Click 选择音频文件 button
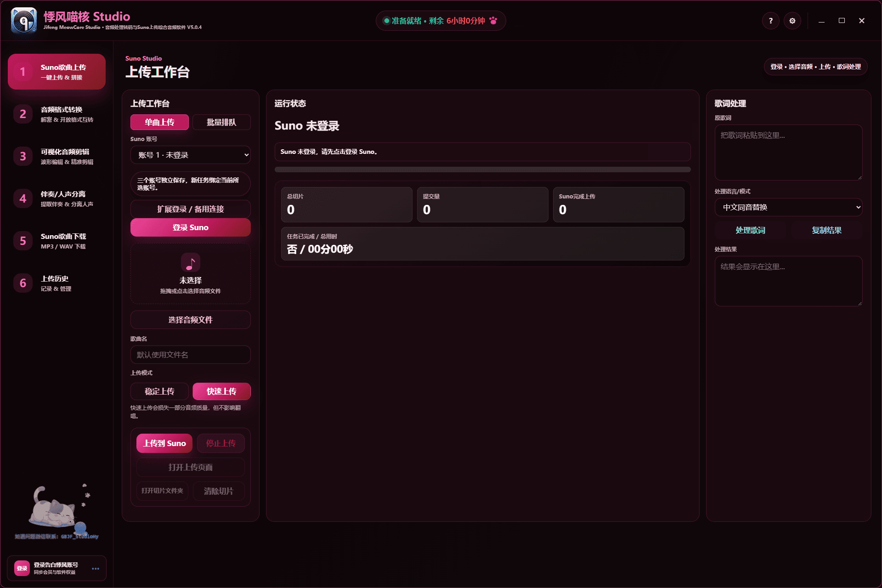 point(191,320)
